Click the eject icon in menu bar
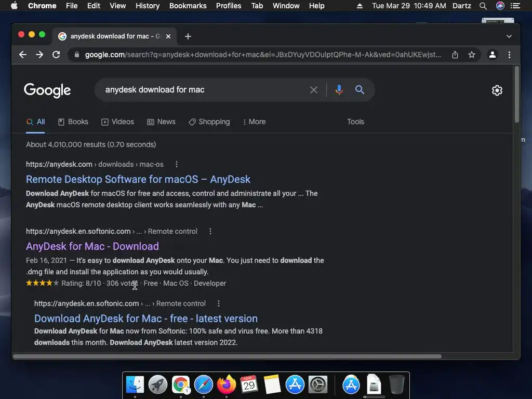The width and height of the screenshot is (532, 399). coord(360,6)
